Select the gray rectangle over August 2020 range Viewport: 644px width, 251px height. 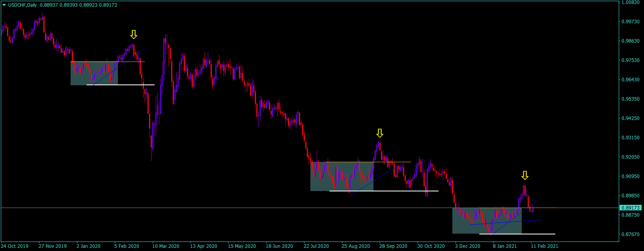coord(342,176)
